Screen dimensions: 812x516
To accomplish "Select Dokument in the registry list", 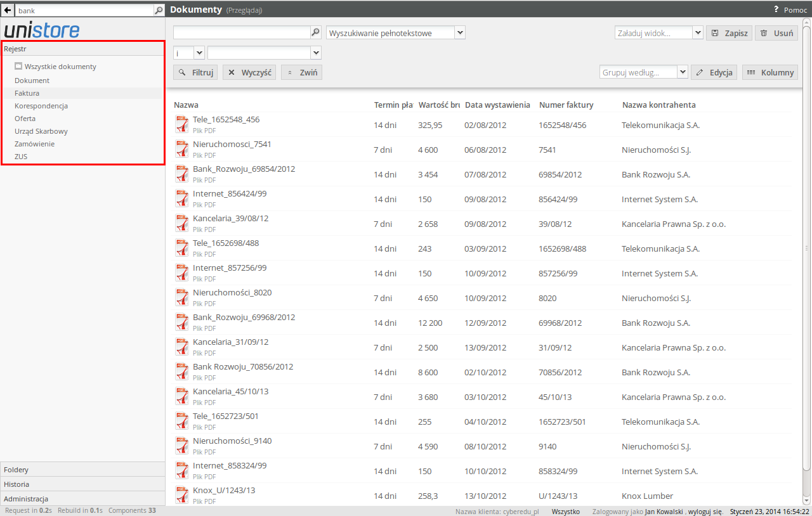I will (32, 81).
